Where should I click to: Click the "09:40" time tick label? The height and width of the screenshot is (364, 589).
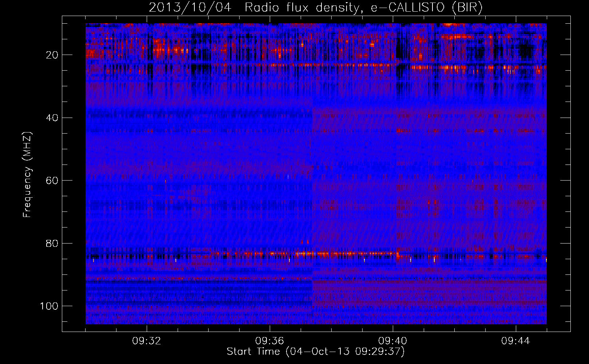(393, 341)
